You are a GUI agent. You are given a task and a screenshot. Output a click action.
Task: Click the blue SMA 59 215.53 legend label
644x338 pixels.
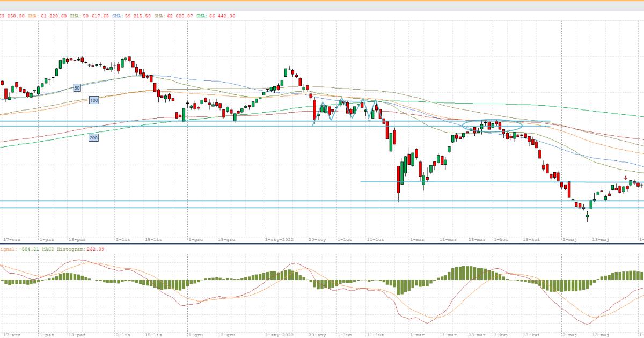[x=132, y=16]
